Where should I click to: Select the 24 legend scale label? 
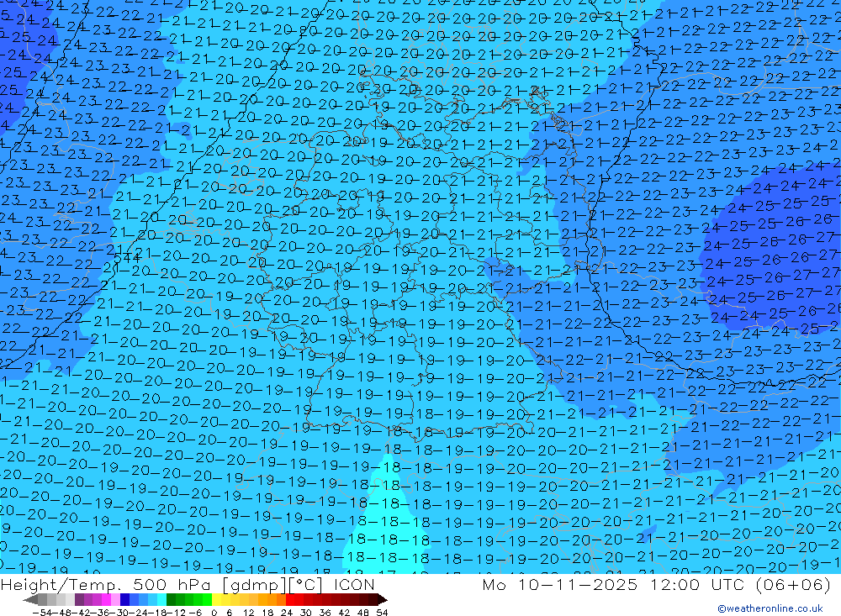[287, 613]
